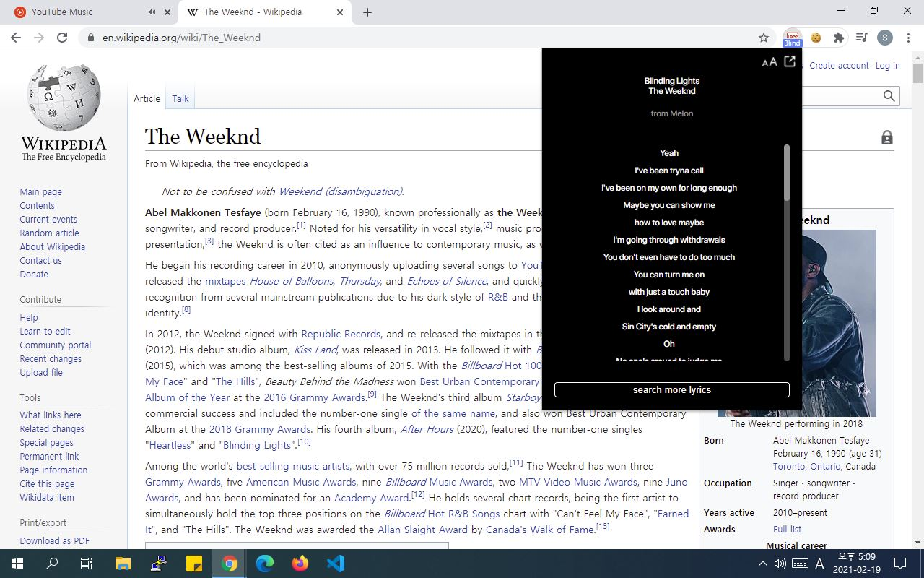
Task: Open the Cite this page link
Action: point(47,483)
